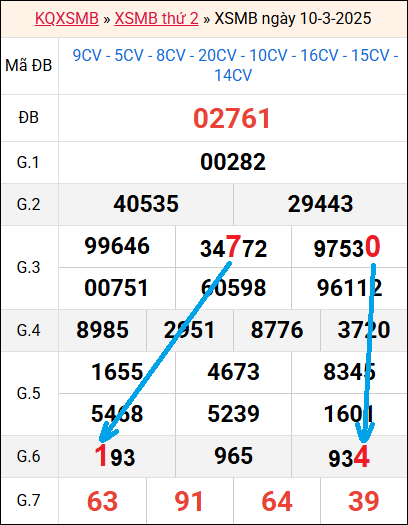Click the Mã ĐB code list 9CV - 5CV
The height and width of the screenshot is (525, 408).
coord(233,65)
